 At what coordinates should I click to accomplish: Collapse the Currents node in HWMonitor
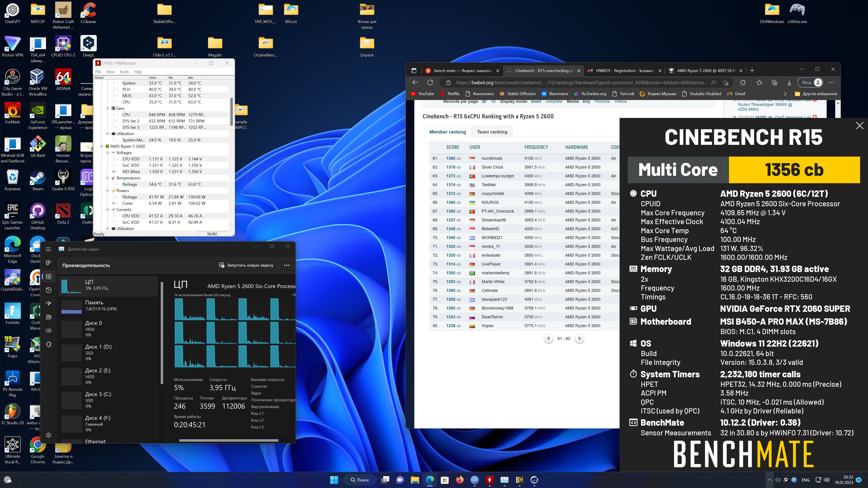(108, 209)
